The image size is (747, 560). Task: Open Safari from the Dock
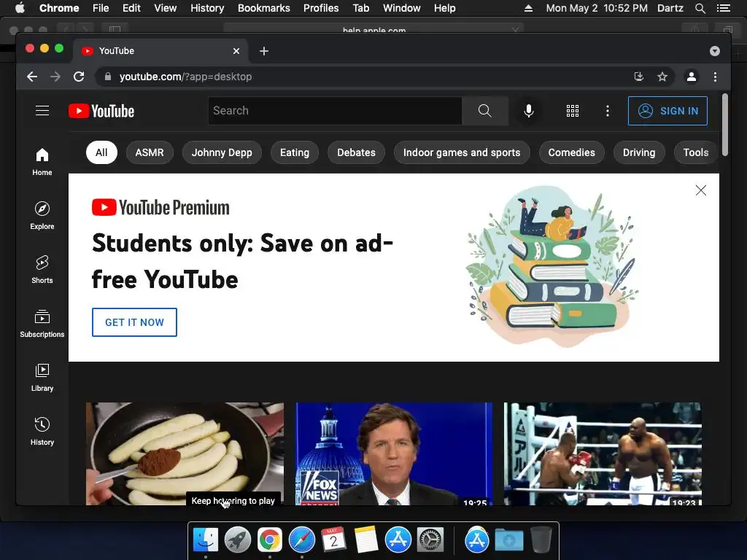(x=301, y=540)
